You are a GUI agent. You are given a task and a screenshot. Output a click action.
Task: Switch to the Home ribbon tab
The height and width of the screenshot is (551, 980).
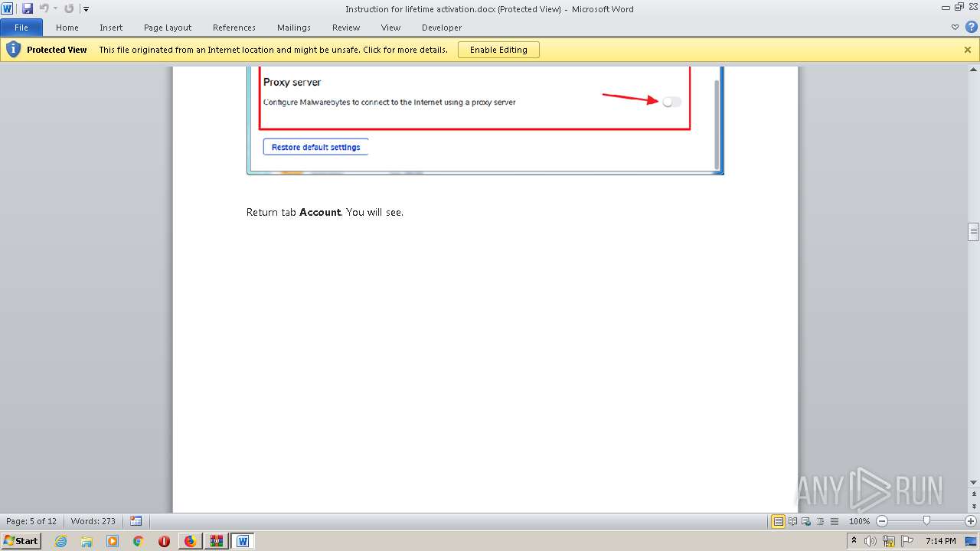[x=67, y=28]
